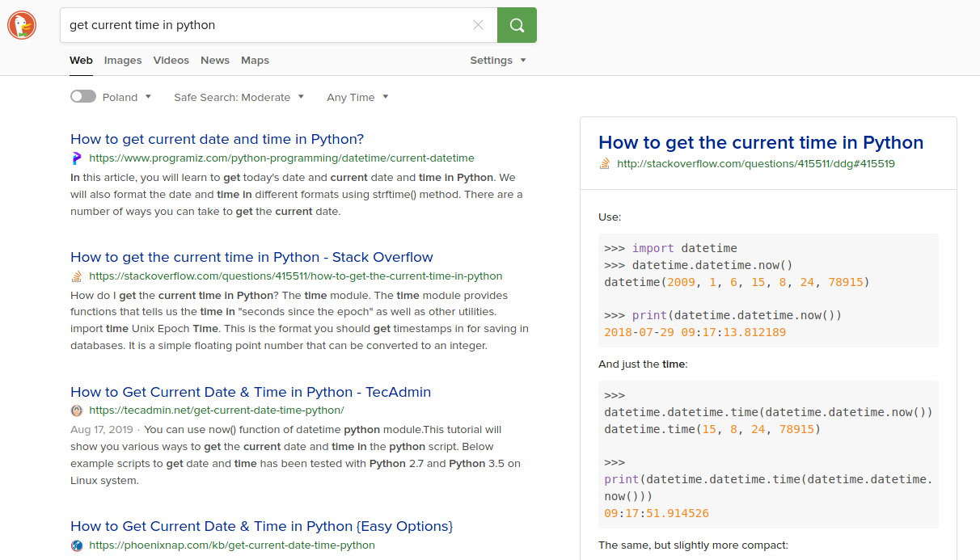Viewport: 980px width, 560px height.
Task: Click the DuckDuckGo logo icon
Action: [22, 26]
